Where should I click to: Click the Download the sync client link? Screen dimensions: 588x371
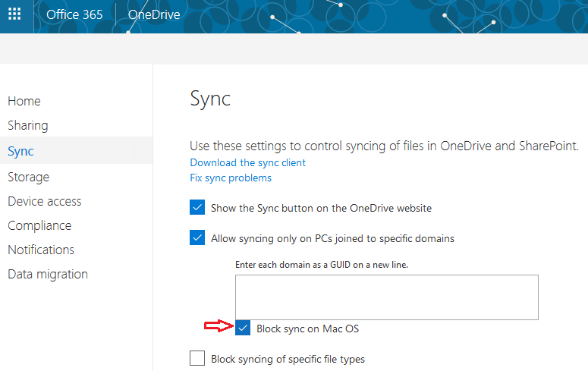(247, 162)
